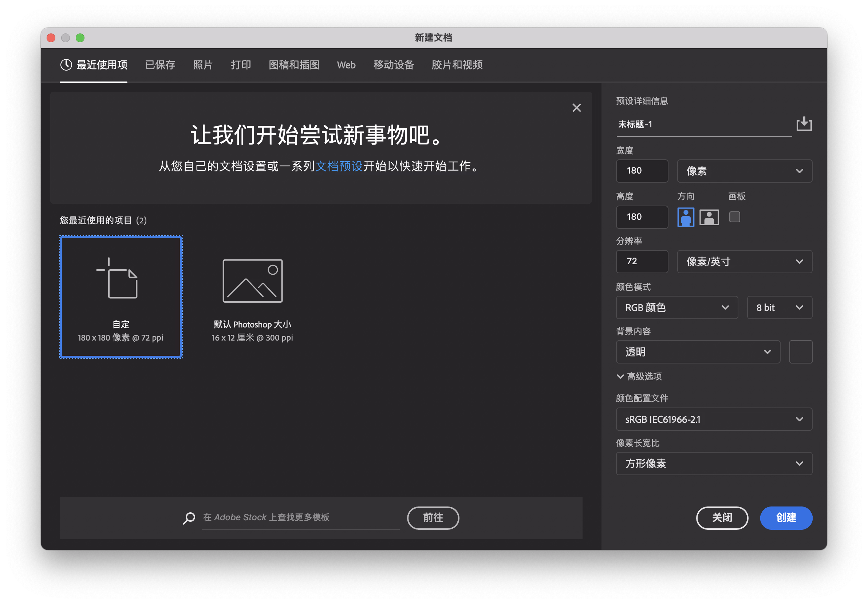This screenshot has height=604, width=868.
Task: Click the clock icon on recent tab
Action: click(66, 65)
